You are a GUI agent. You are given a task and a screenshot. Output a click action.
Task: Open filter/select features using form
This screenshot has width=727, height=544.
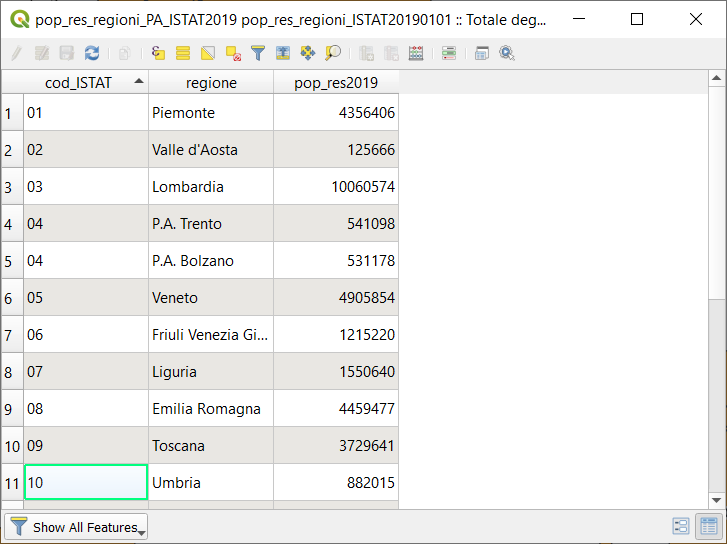point(257,53)
